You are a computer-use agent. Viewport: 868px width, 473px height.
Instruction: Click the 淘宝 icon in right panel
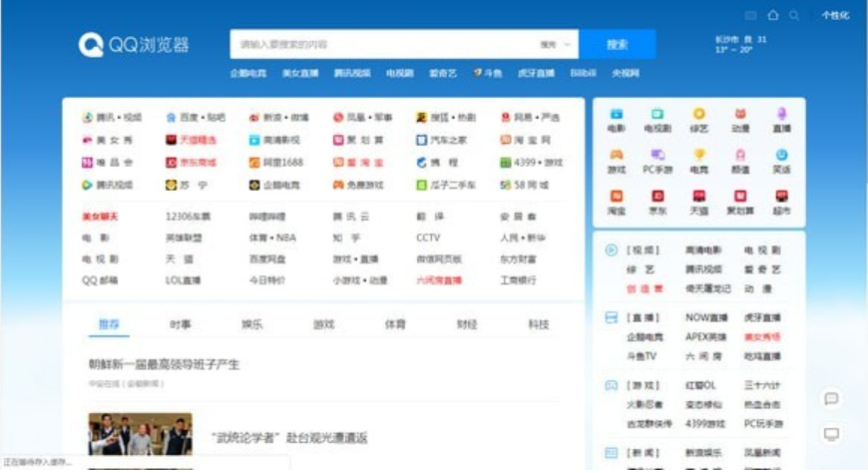click(x=617, y=196)
